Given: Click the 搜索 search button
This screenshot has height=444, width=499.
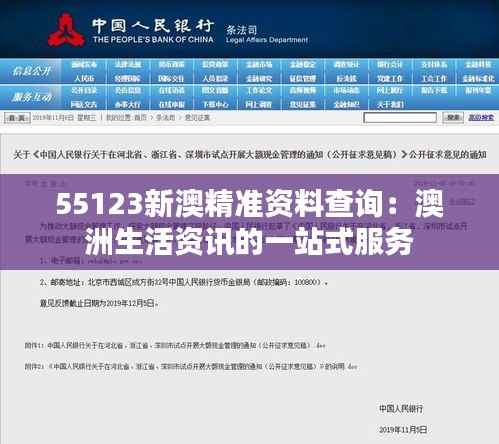Looking at the screenshot, I should tap(453, 118).
